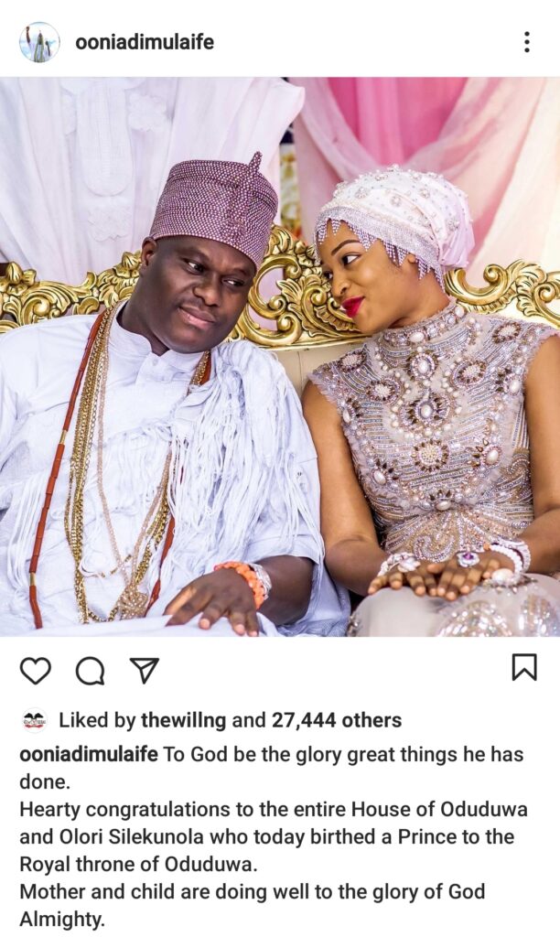This screenshot has width=560, height=937.
Task: Tap the ooniadimulaife username in the header
Action: [x=145, y=42]
